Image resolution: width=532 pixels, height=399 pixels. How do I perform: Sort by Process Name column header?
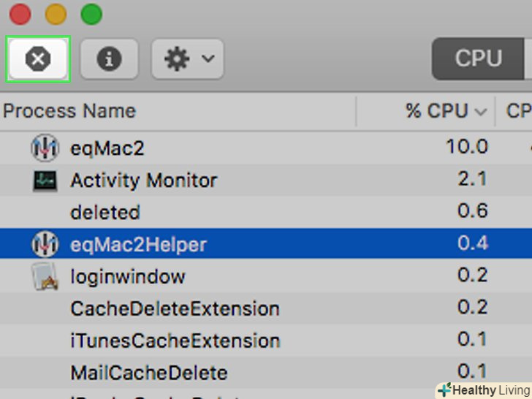pos(69,111)
